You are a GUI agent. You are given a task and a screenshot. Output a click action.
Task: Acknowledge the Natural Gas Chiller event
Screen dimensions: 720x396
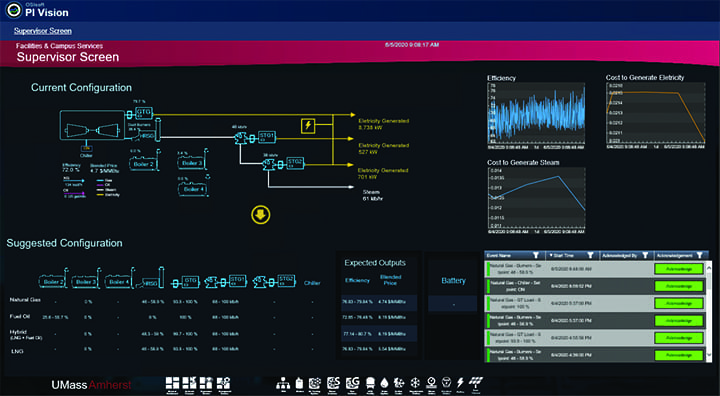click(679, 286)
